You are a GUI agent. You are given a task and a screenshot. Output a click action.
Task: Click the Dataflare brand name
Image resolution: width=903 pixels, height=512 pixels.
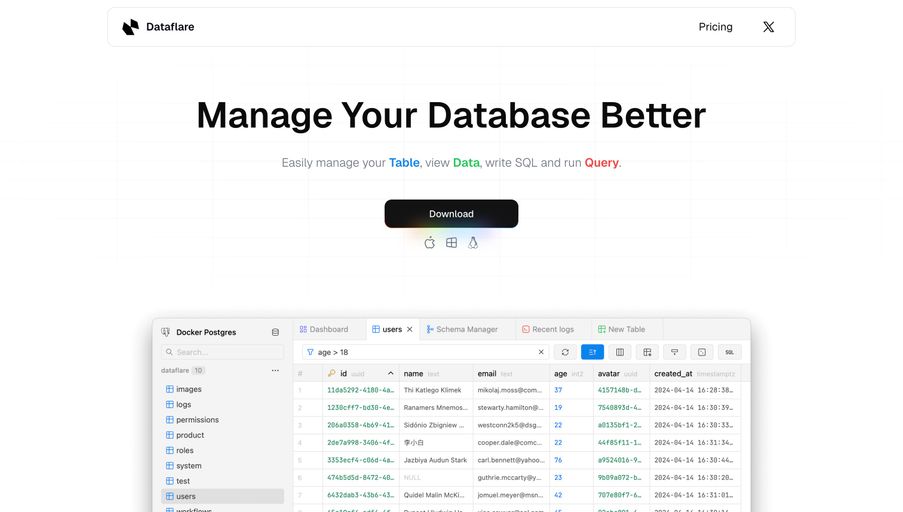pos(170,27)
